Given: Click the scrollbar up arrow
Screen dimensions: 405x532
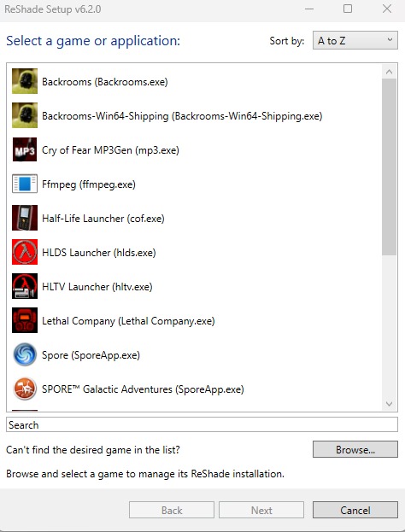Looking at the screenshot, I should click(389, 72).
